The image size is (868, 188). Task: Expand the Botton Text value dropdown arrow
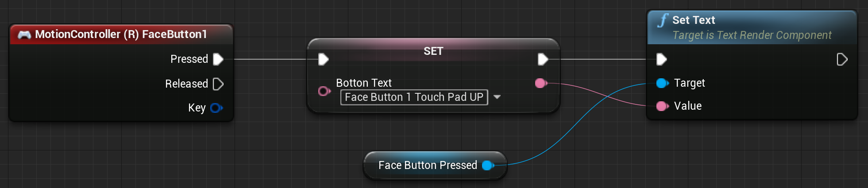coord(497,97)
